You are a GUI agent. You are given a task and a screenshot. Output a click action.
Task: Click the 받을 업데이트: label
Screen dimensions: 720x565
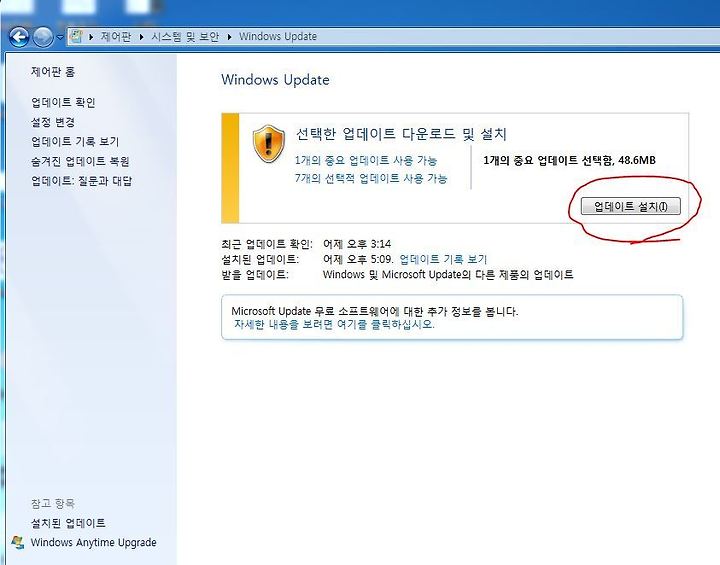pos(255,275)
